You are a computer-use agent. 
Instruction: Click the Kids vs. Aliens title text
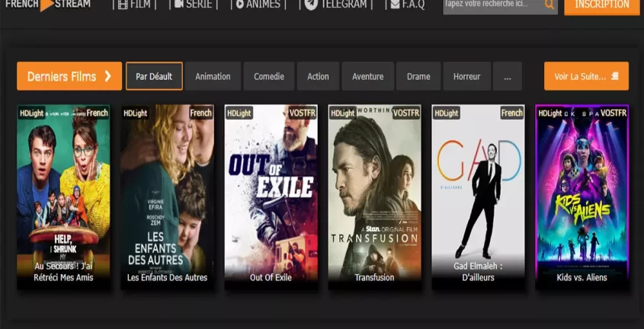(582, 278)
